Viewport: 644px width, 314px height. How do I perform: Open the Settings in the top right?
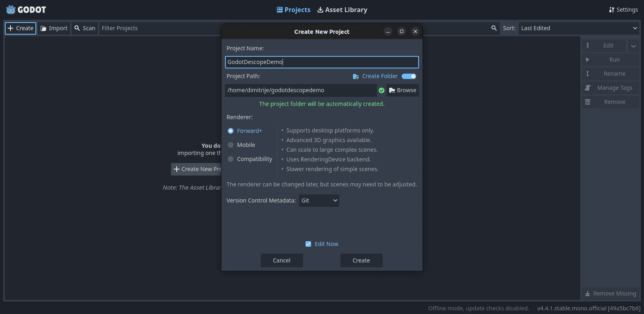tap(623, 10)
